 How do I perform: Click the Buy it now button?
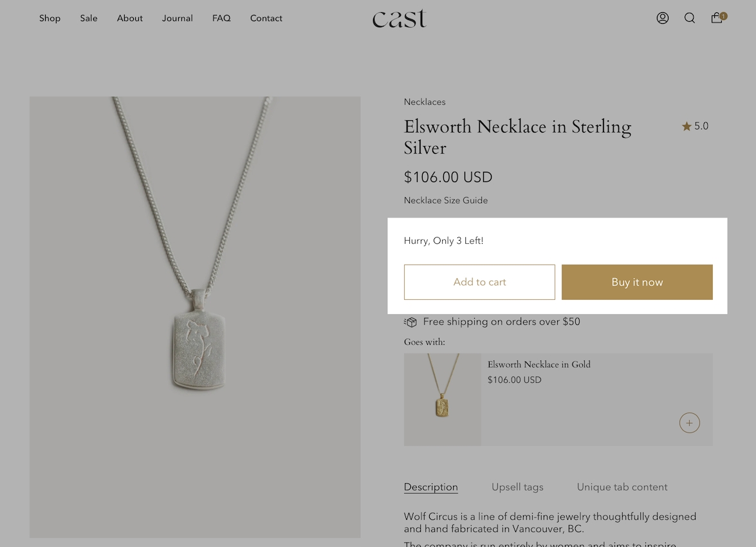coord(637,282)
